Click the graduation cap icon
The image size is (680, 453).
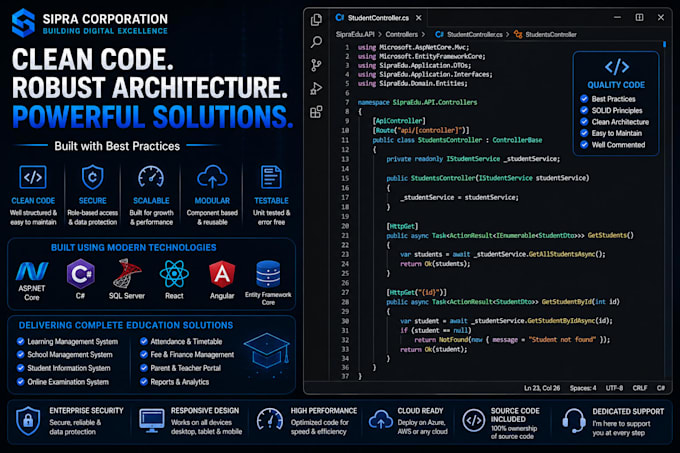pos(266,352)
